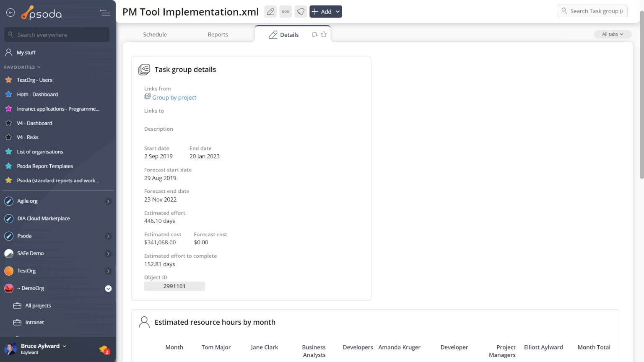Collapse the Favourites section
Screen dimensions: 644x362
[23, 67]
